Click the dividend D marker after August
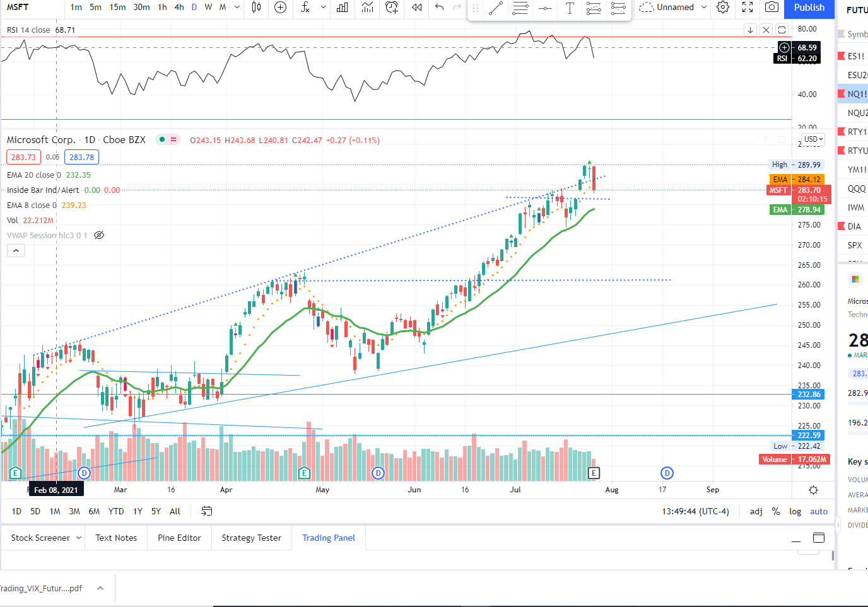868x607 pixels. (667, 473)
